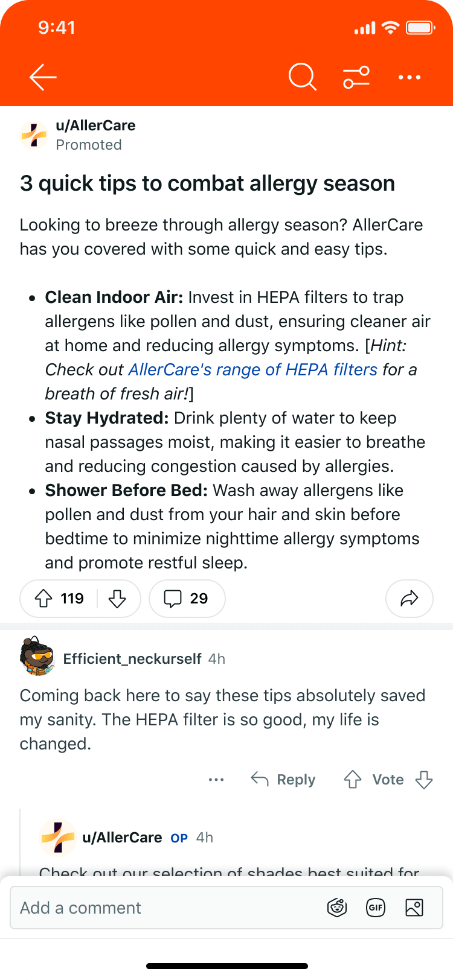Screen dimensions: 453x980
Task: Tap the search icon in the top bar
Action: point(302,77)
